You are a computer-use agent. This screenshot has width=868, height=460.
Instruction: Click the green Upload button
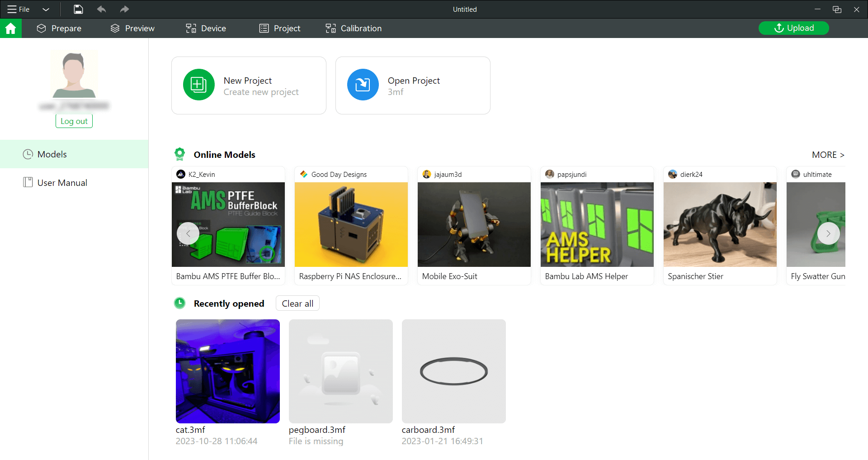tap(794, 28)
